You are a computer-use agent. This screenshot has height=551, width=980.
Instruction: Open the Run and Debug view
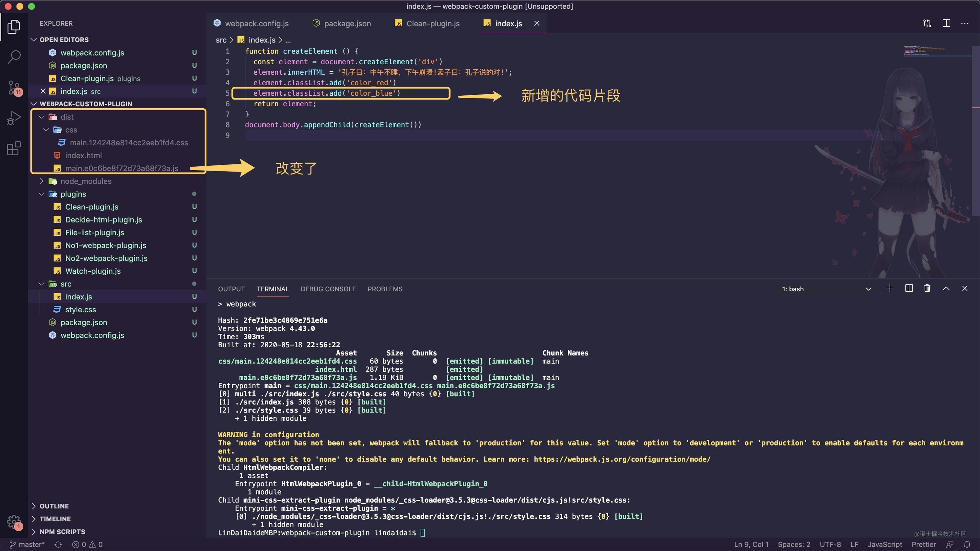click(14, 118)
